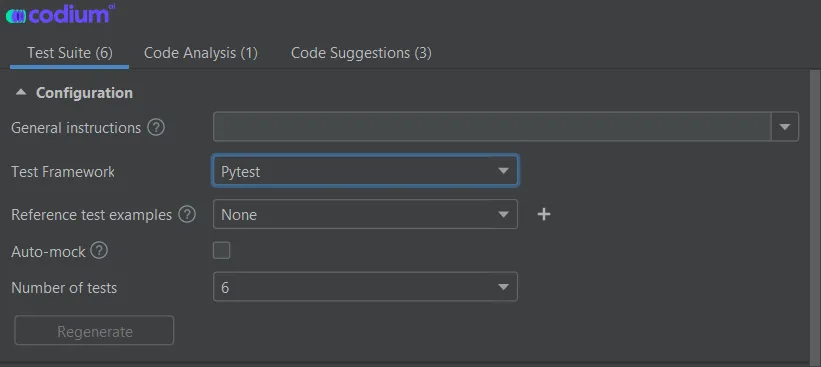Switch to Code Analysis (1) tab
The width and height of the screenshot is (821, 367).
point(201,53)
